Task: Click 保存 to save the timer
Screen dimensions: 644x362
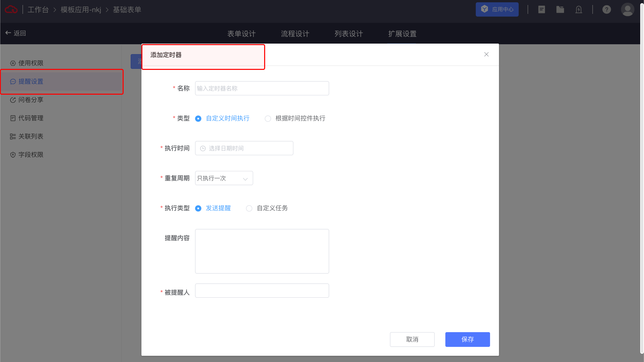Action: pyautogui.click(x=468, y=339)
